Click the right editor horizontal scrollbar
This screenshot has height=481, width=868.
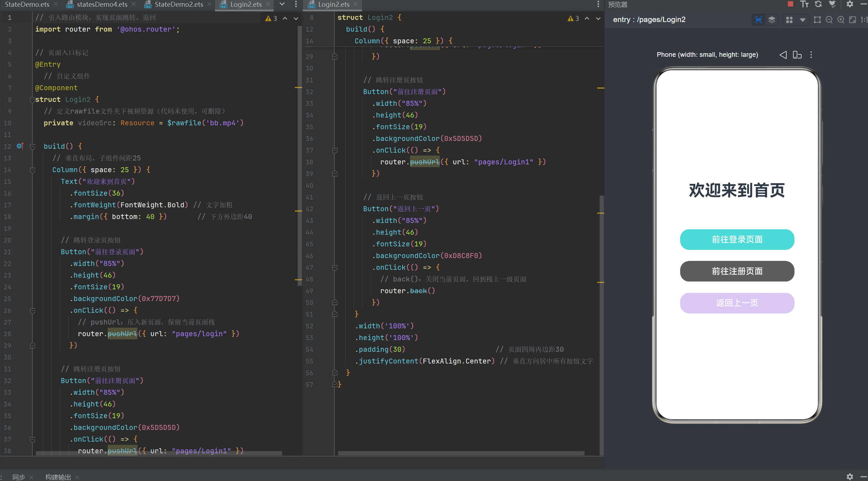[461, 453]
